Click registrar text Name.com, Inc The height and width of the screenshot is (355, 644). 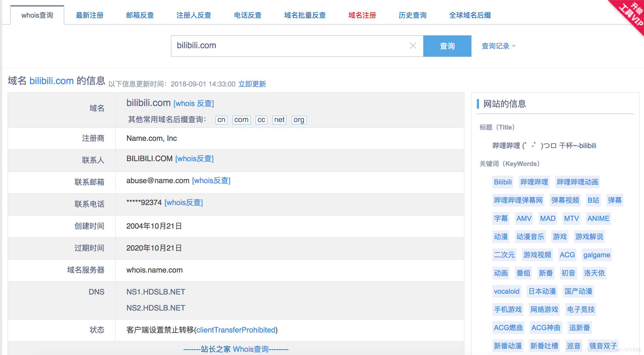point(152,138)
